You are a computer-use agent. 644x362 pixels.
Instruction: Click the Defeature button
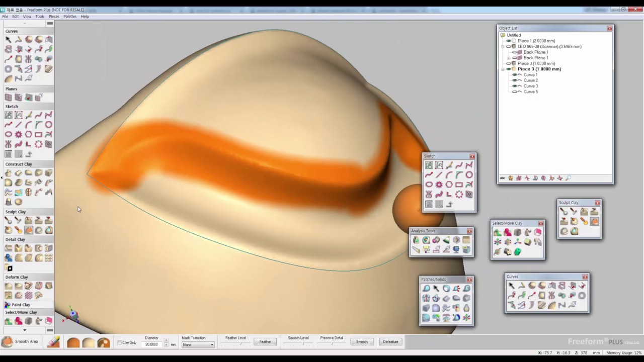(390, 342)
